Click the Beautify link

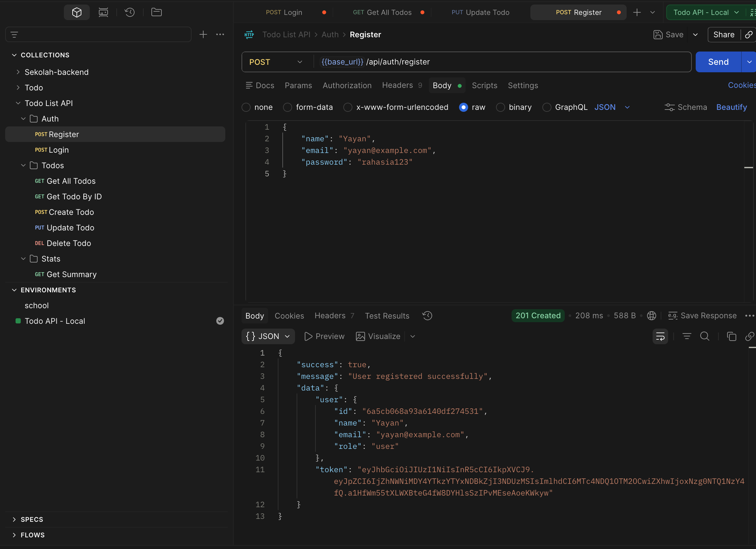pos(731,107)
